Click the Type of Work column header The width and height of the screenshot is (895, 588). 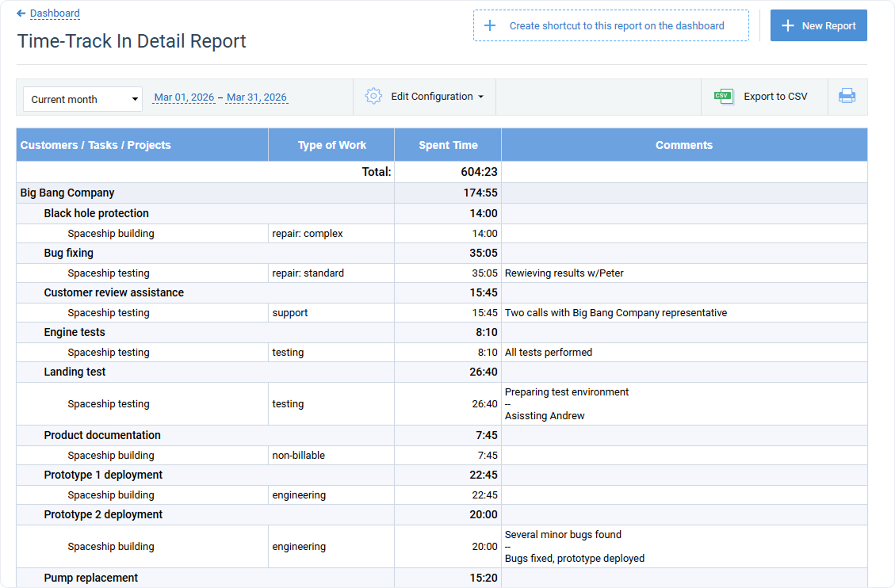pyautogui.click(x=331, y=144)
